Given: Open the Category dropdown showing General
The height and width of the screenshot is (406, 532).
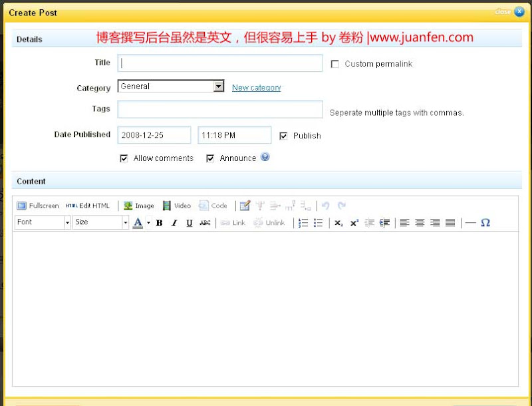Looking at the screenshot, I should (x=171, y=87).
